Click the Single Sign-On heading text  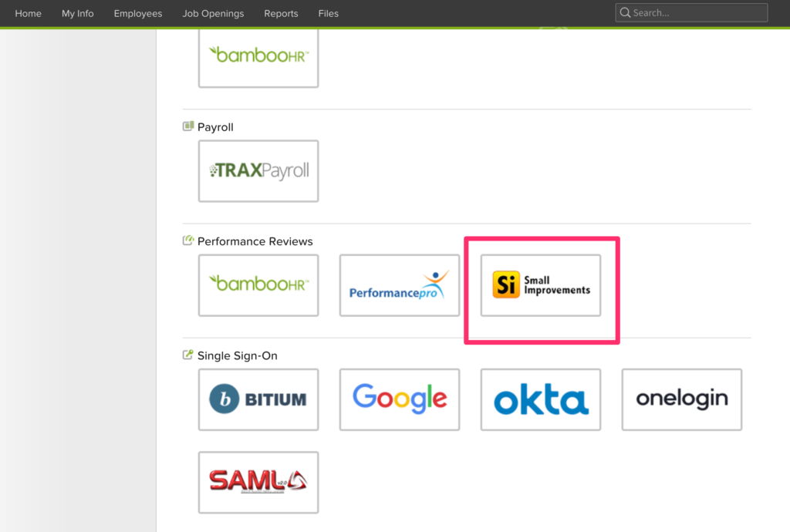click(238, 356)
